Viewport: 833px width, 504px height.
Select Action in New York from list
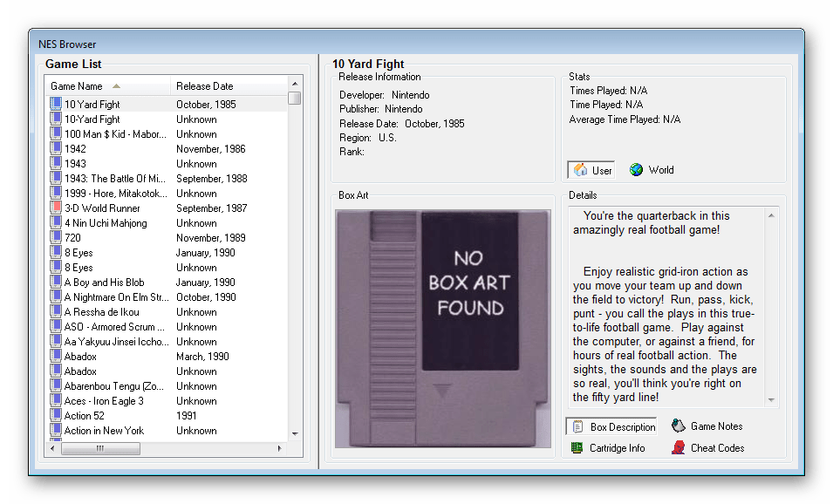104,431
